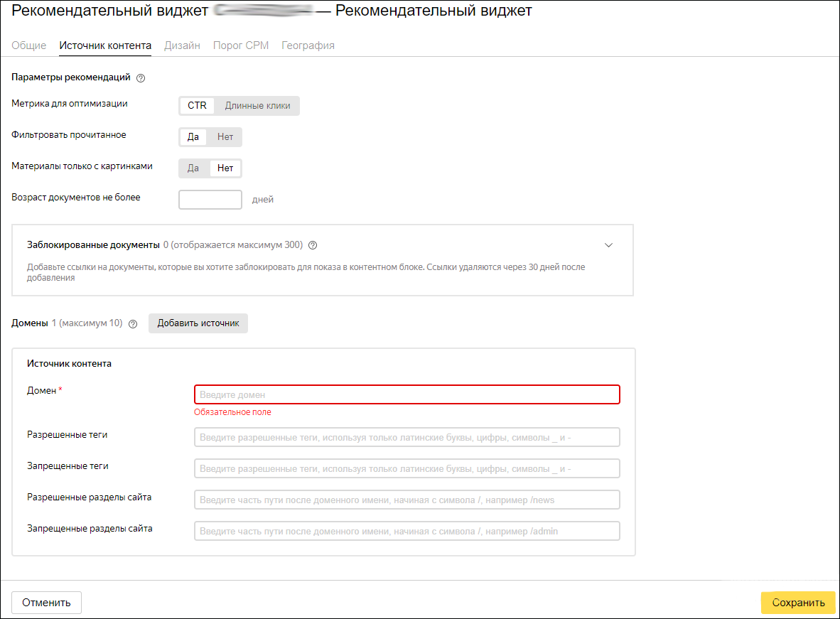Focus the required Домен input field
The width and height of the screenshot is (840, 619).
pyautogui.click(x=407, y=394)
